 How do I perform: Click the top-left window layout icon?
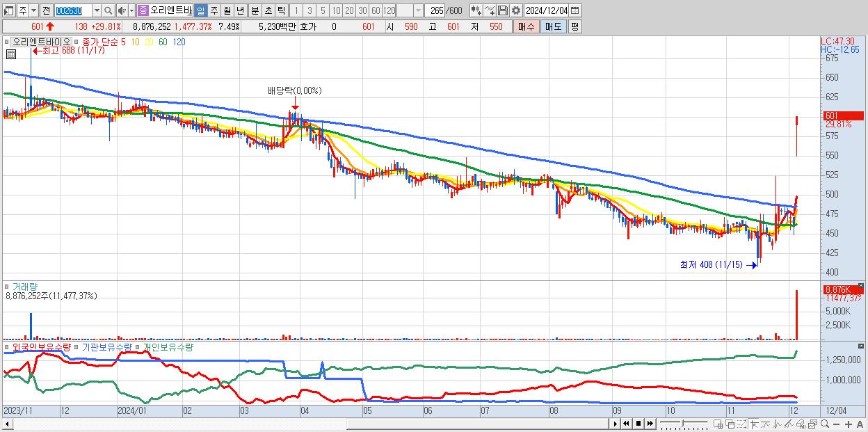point(9,10)
